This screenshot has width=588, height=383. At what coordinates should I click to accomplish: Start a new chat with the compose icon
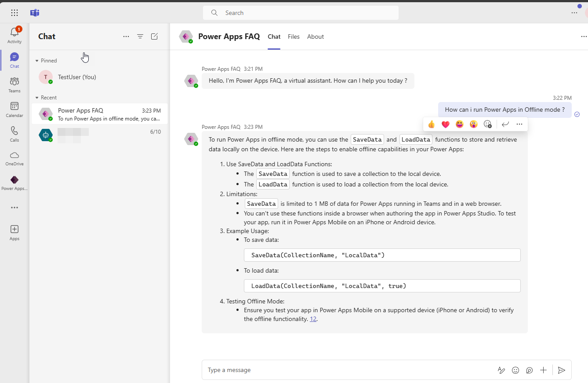click(x=154, y=36)
